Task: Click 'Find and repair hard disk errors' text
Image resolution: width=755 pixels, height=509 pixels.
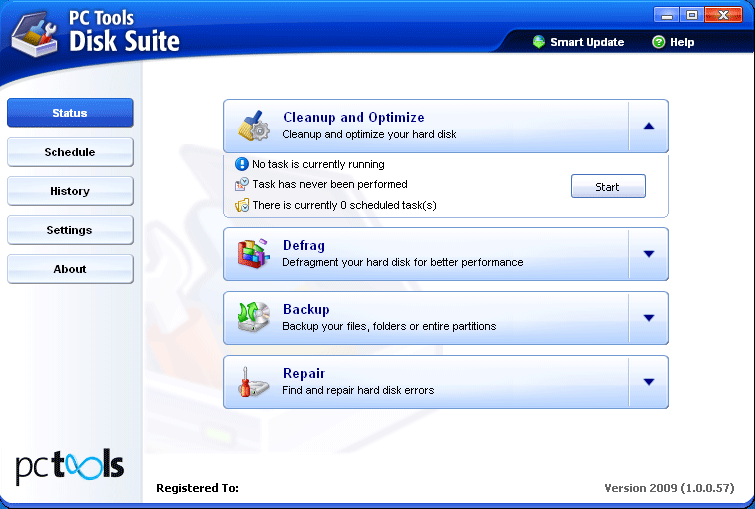Action: [358, 391]
